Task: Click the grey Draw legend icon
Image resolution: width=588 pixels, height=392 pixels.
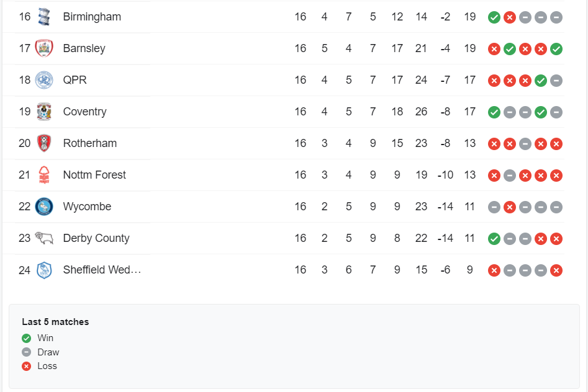Action: point(26,352)
